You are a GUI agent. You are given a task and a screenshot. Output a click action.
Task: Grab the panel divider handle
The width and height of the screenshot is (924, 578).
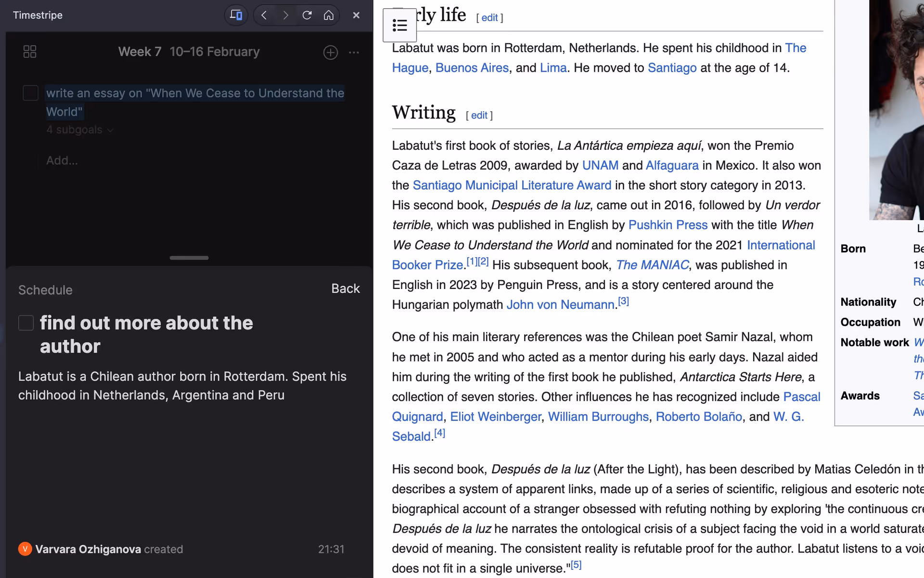click(189, 258)
